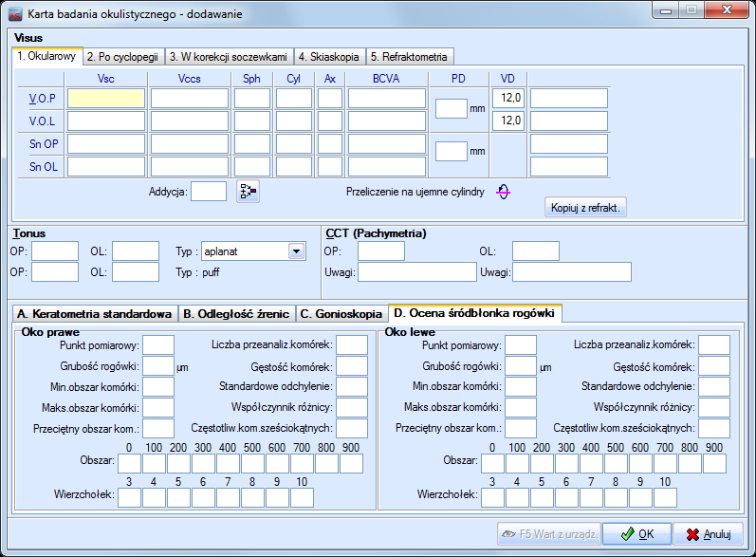Screen dimensions: 756x557
Task: Click Oko lewe Częstotliw.kom.sześciokątnych field
Action: click(x=714, y=428)
